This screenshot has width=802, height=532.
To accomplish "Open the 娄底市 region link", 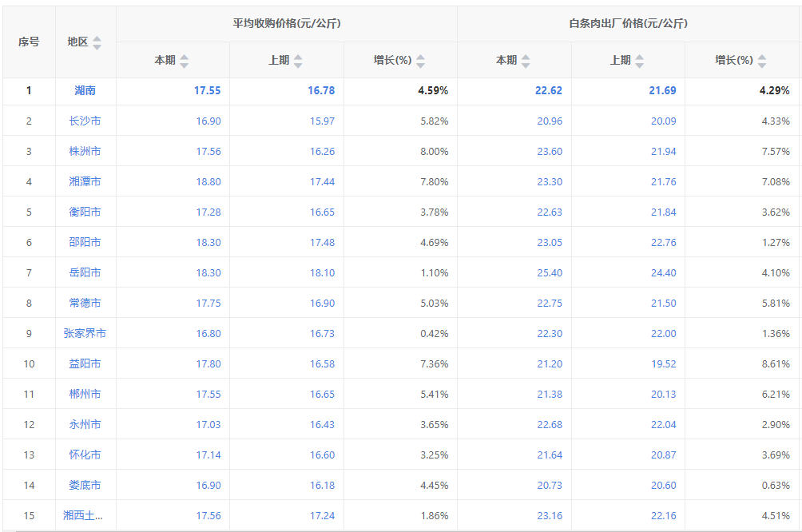I will 85,485.
